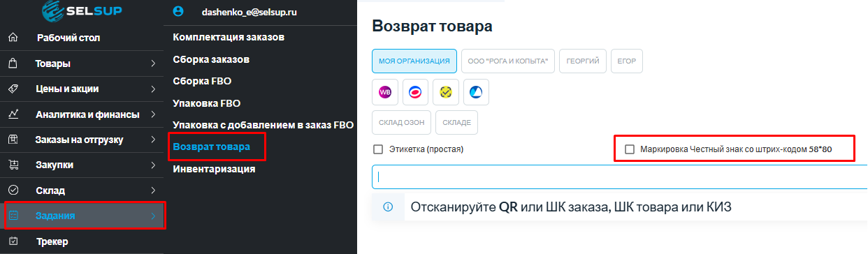Click the home icon beside Рабочий стол

(x=13, y=38)
